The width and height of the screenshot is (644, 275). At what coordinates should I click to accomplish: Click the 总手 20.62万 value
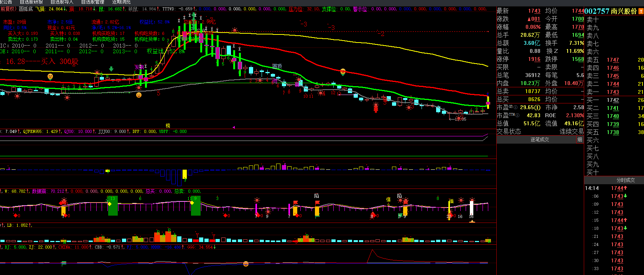click(530, 35)
